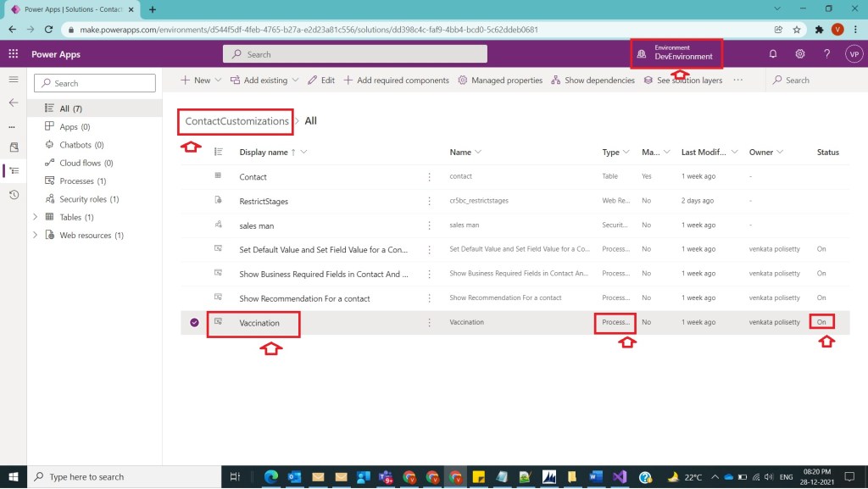Open the History icon in left rail

pyautogui.click(x=13, y=195)
